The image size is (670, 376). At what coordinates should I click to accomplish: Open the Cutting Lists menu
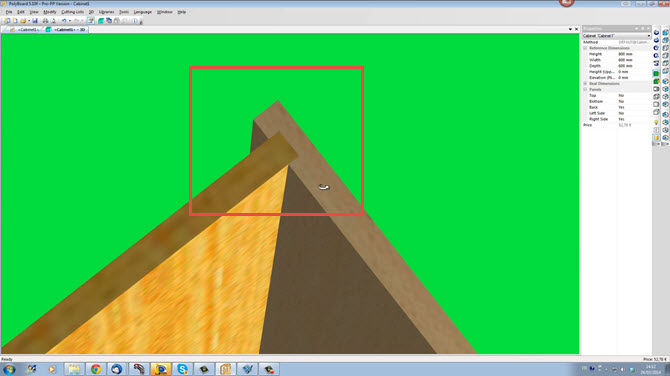tap(73, 12)
